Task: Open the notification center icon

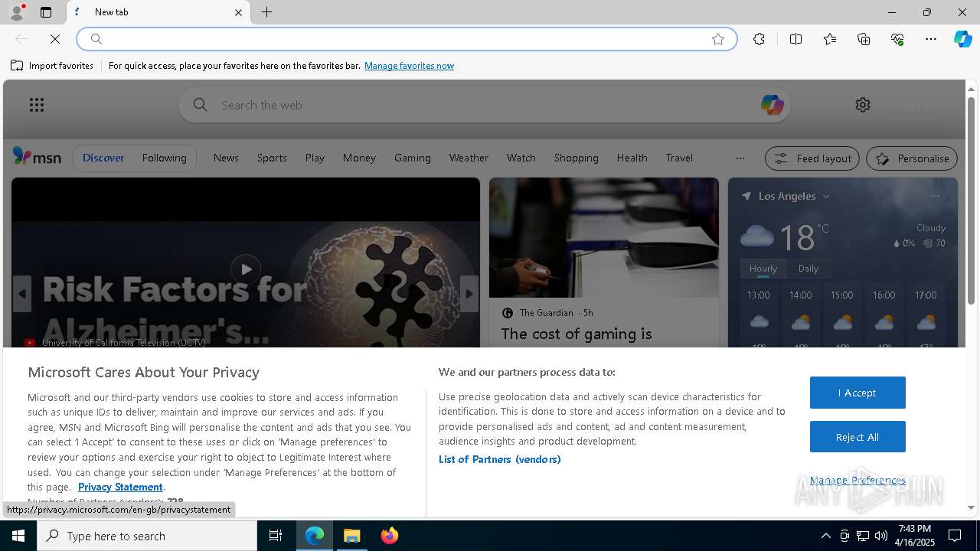Action: (955, 536)
